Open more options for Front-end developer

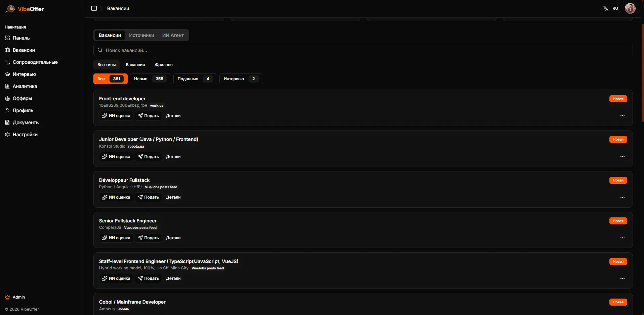coord(622,116)
